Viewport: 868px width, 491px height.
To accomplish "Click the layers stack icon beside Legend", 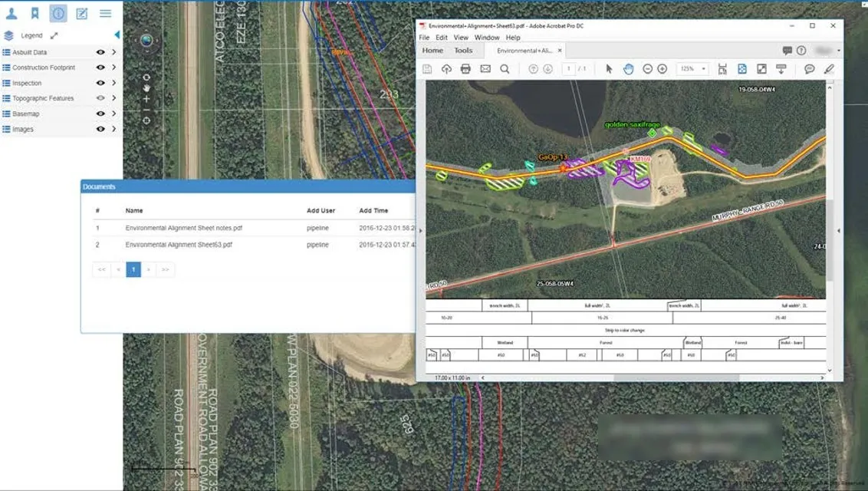I will pos(8,35).
